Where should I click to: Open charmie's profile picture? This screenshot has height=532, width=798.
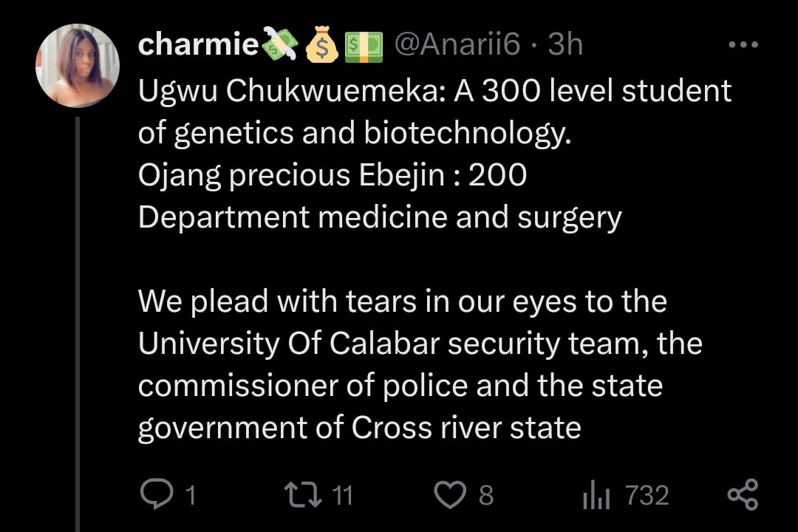click(78, 66)
